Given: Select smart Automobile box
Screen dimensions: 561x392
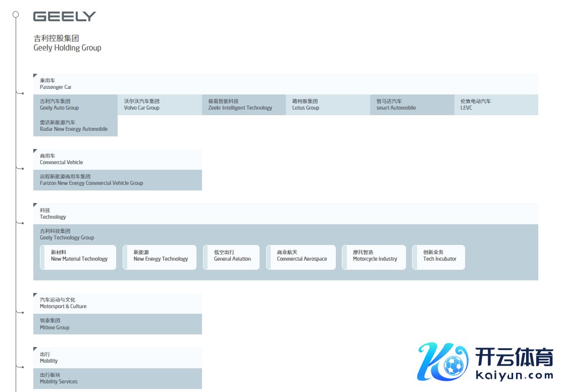Looking at the screenshot, I should pos(412,105).
